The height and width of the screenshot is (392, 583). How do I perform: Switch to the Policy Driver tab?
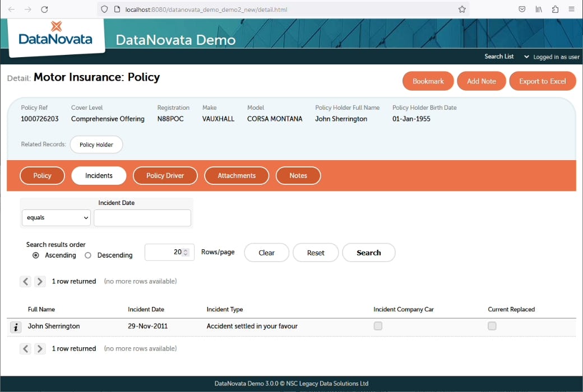point(165,175)
